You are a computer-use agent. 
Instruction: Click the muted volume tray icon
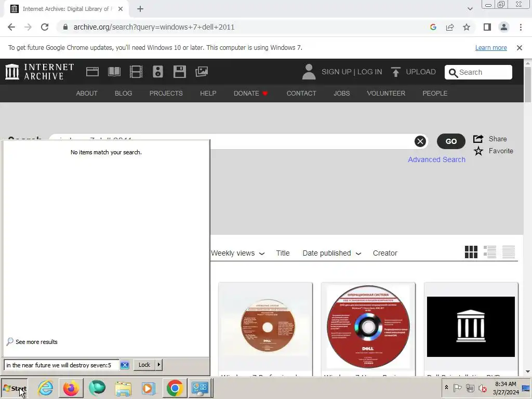pyautogui.click(x=483, y=388)
